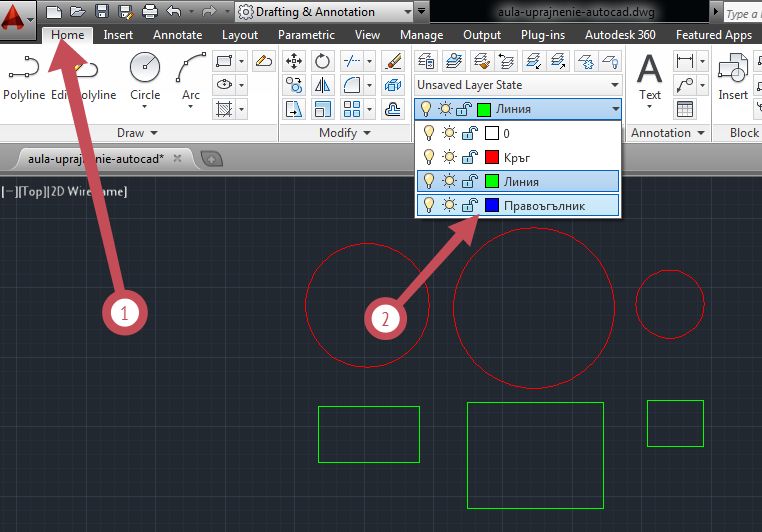
Task: Click the Polyline button
Action: 24,78
